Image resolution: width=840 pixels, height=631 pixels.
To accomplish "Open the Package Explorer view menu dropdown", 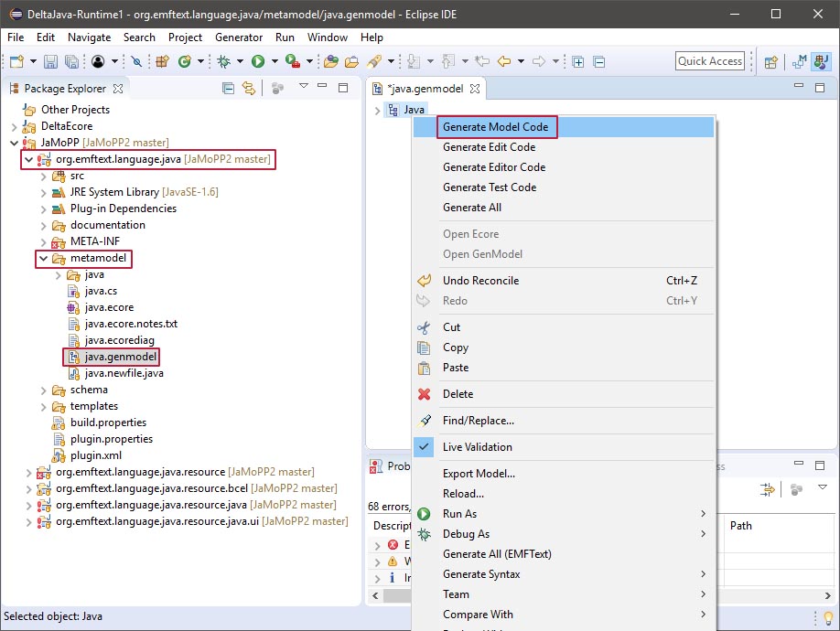I will pos(304,88).
